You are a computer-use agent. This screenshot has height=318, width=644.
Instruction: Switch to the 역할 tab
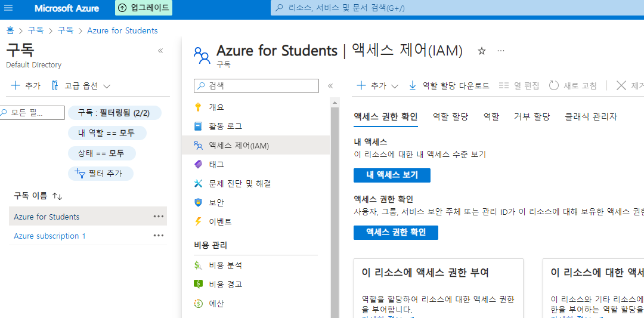point(491,117)
